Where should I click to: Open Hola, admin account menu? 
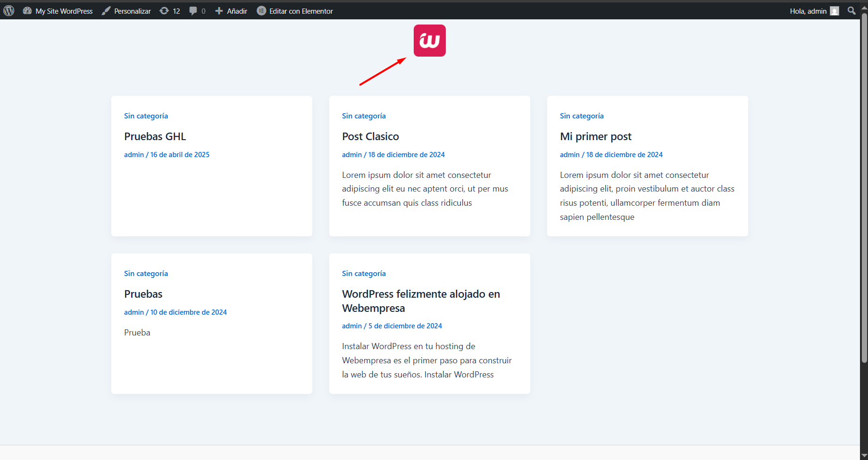814,11
